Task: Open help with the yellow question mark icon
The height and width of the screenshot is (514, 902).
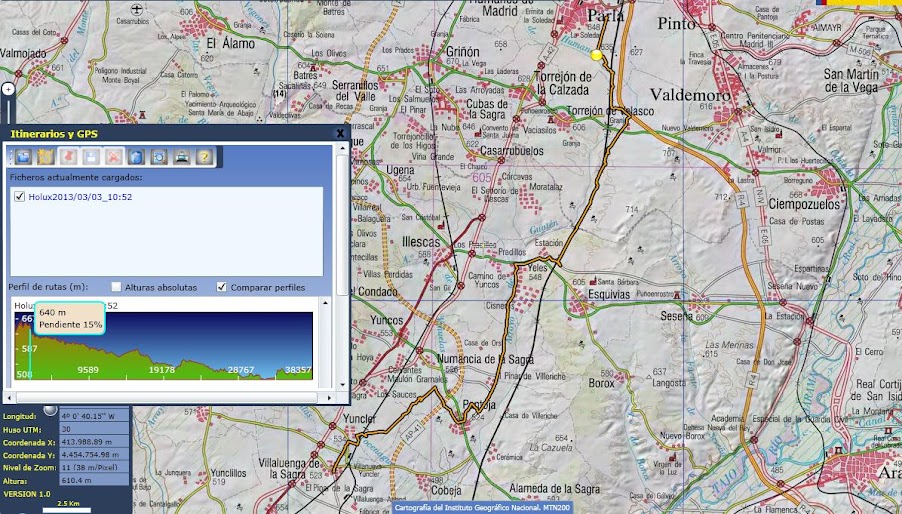Action: coord(204,156)
